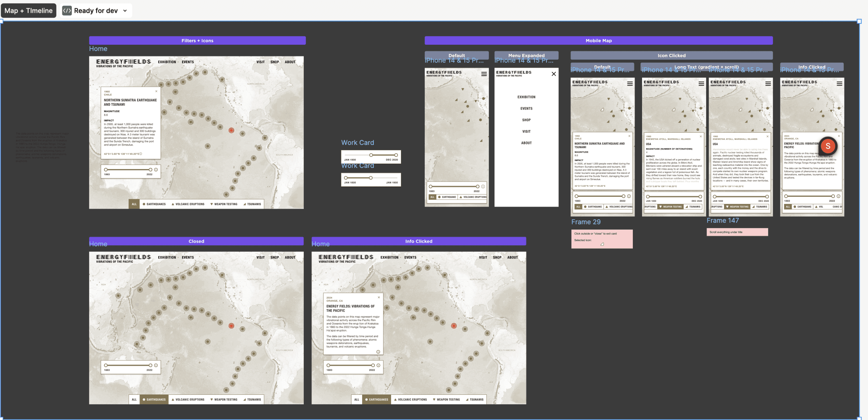Toggle EARTHQUAKES filter in Closed frame
The height and width of the screenshot is (420, 868).
154,399
